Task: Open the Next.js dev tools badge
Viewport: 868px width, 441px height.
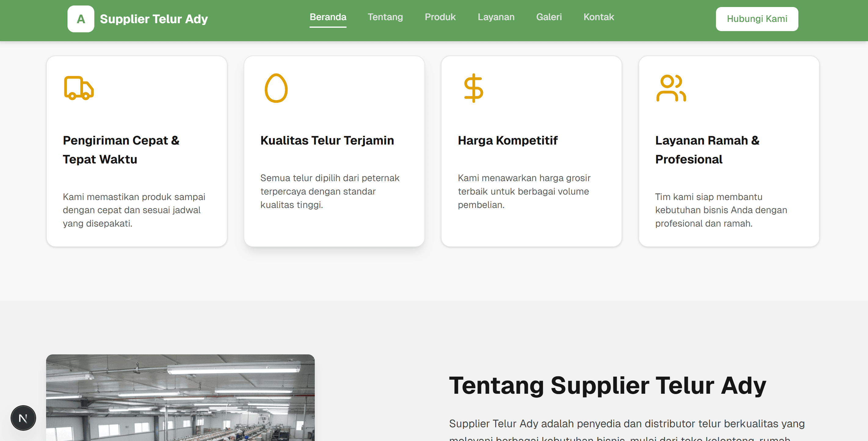Action: pos(23,418)
